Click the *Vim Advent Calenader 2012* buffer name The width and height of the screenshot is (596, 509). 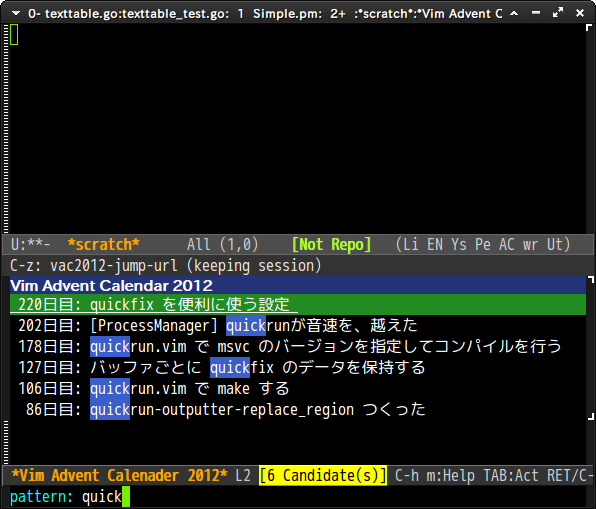119,476
